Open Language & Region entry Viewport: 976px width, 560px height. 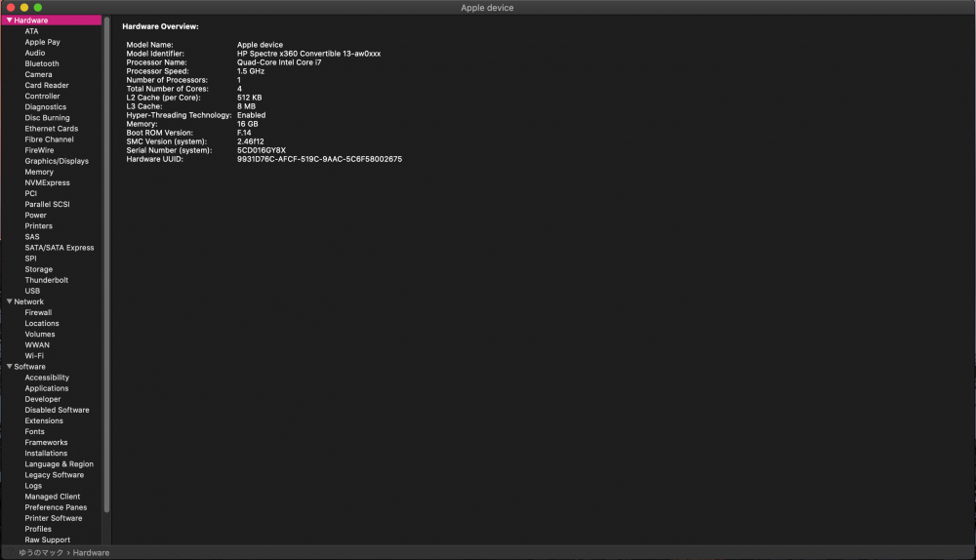point(60,464)
